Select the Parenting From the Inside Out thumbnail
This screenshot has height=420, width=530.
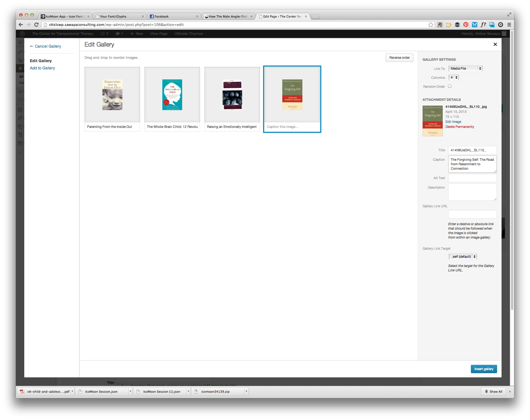[112, 95]
